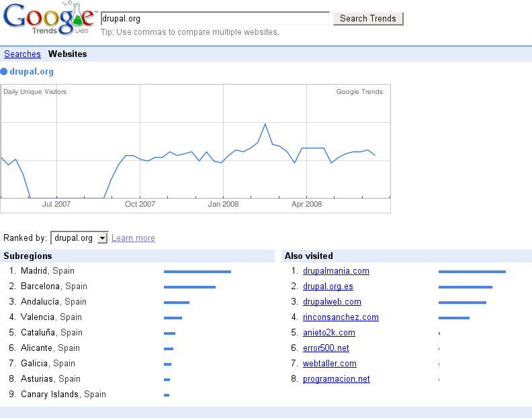The image size is (532, 418).
Task: Switch to the Searches tab
Action: (22, 54)
